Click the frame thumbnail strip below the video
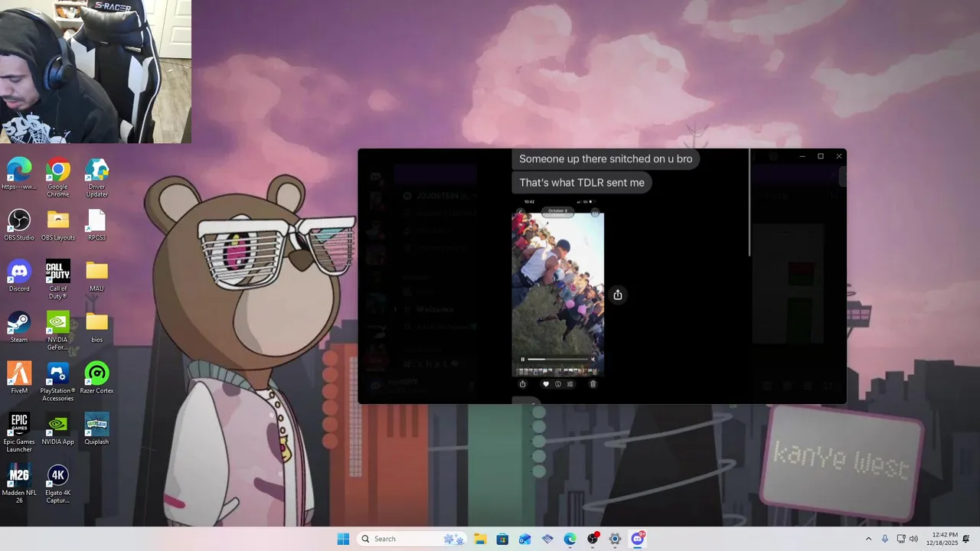This screenshot has height=551, width=980. point(558,371)
